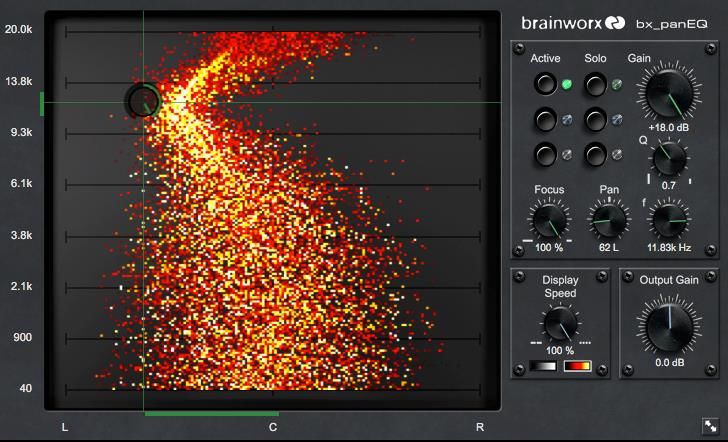The image size is (728, 442).
Task: Click the 13.8k frequency axis label
Action: 19,82
